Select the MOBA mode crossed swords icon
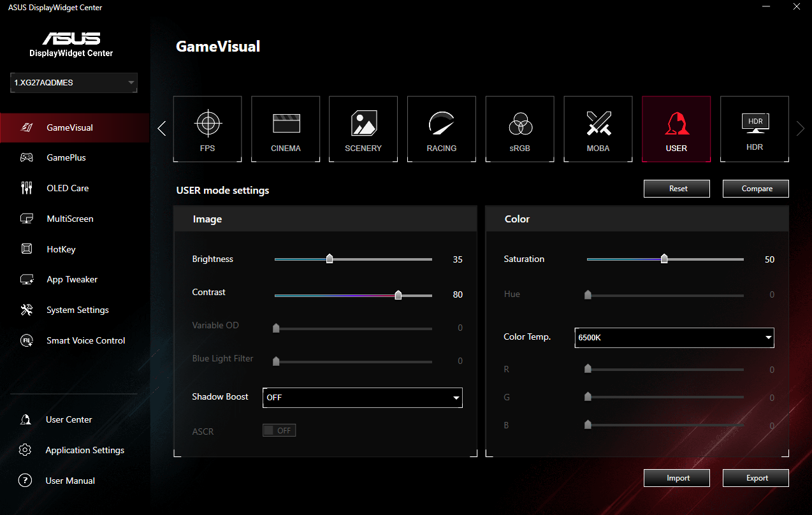Viewport: 812px width, 515px height. click(598, 123)
